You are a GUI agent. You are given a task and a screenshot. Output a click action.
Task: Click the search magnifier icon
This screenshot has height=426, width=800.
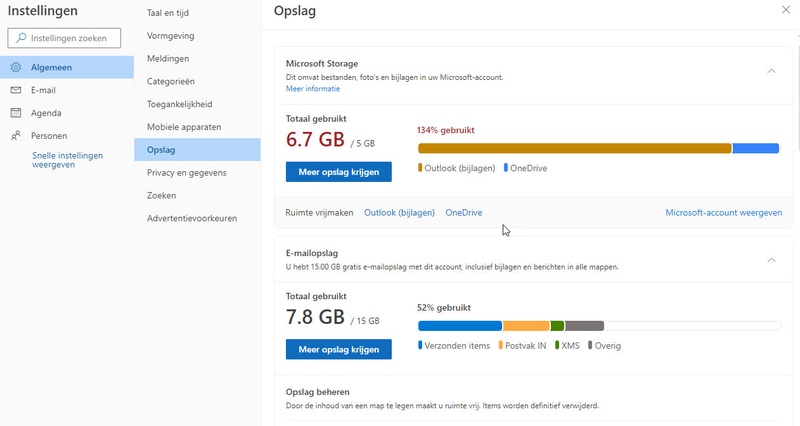[21, 38]
